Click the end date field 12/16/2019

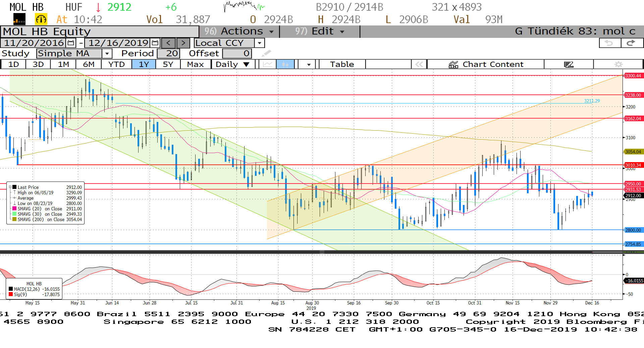coord(118,43)
